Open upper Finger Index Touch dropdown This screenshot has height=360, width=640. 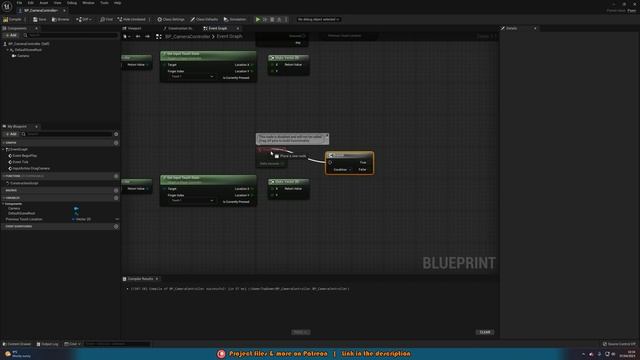click(x=192, y=76)
